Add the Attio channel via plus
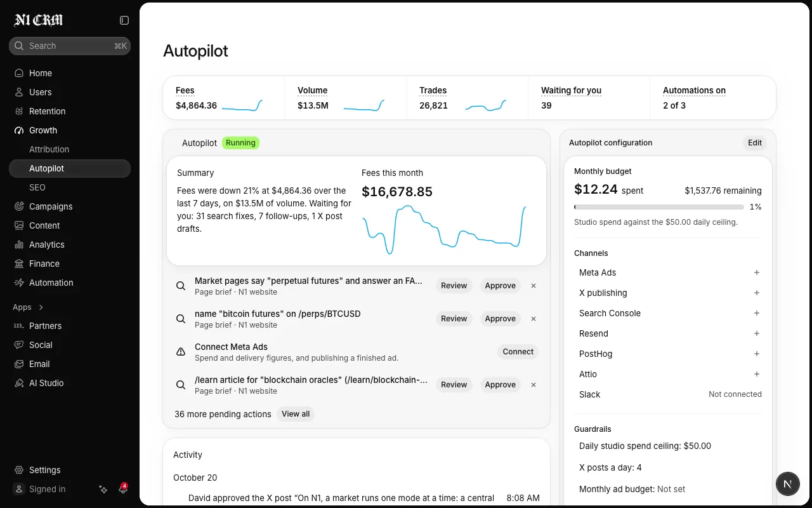 click(x=757, y=374)
